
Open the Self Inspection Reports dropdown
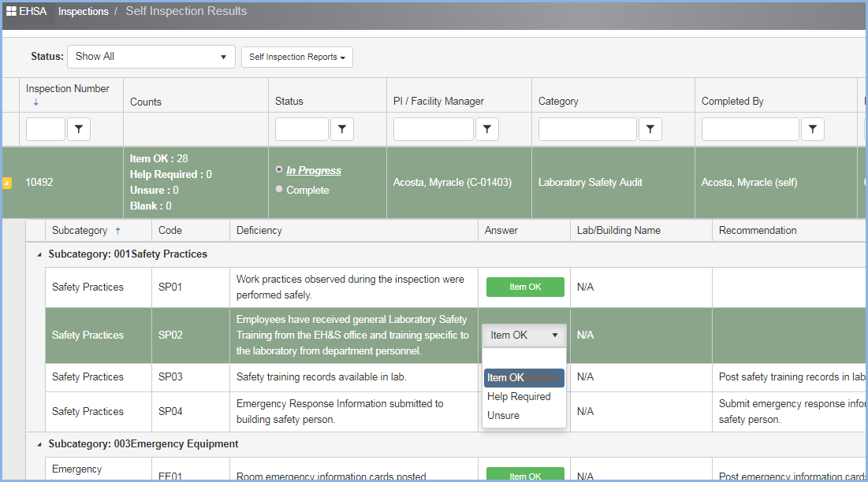[296, 57]
